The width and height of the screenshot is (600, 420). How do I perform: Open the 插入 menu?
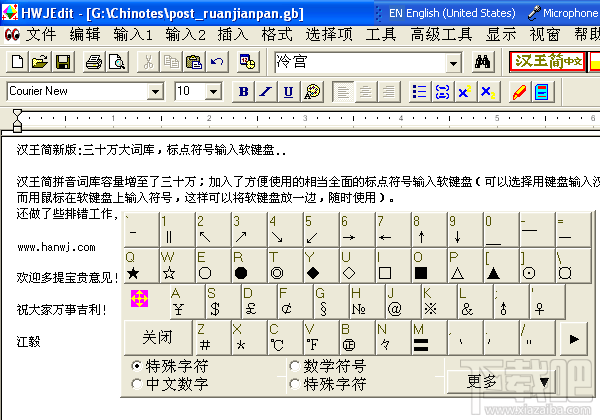[233, 35]
